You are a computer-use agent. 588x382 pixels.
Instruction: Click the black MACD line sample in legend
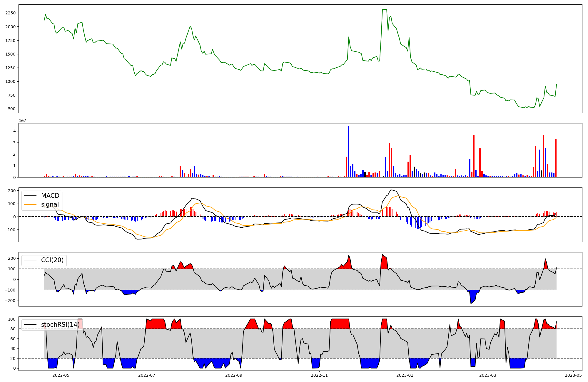pos(30,196)
